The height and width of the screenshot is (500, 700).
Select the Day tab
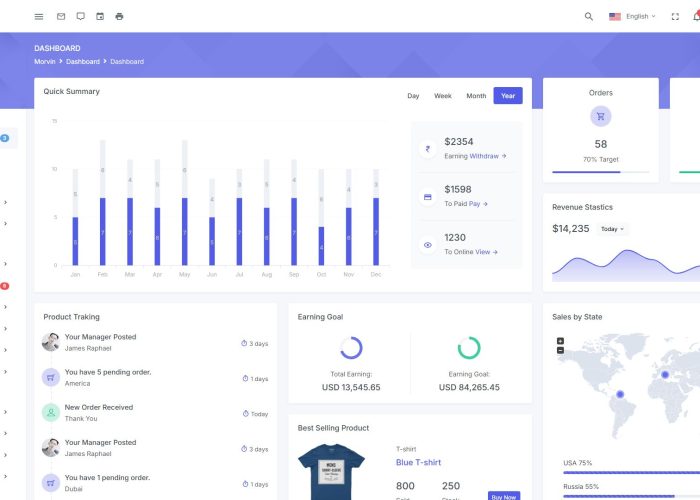[413, 96]
